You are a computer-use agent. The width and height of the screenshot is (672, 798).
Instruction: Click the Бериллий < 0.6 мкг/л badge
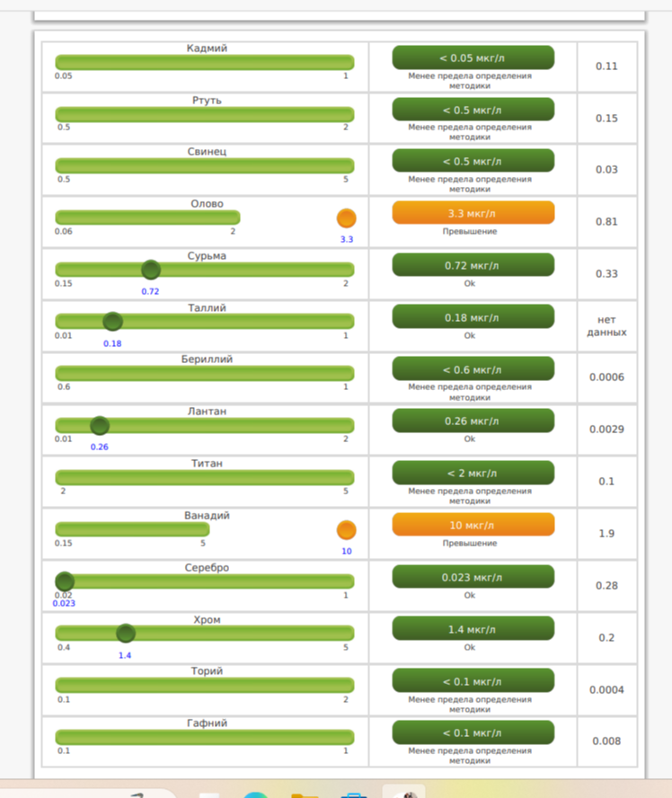coord(473,369)
